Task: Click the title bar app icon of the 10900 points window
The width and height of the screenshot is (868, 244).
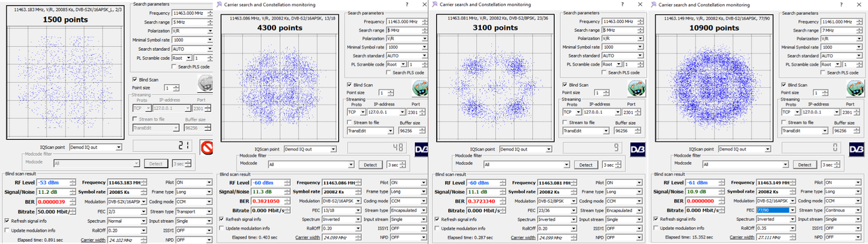Action: click(654, 4)
